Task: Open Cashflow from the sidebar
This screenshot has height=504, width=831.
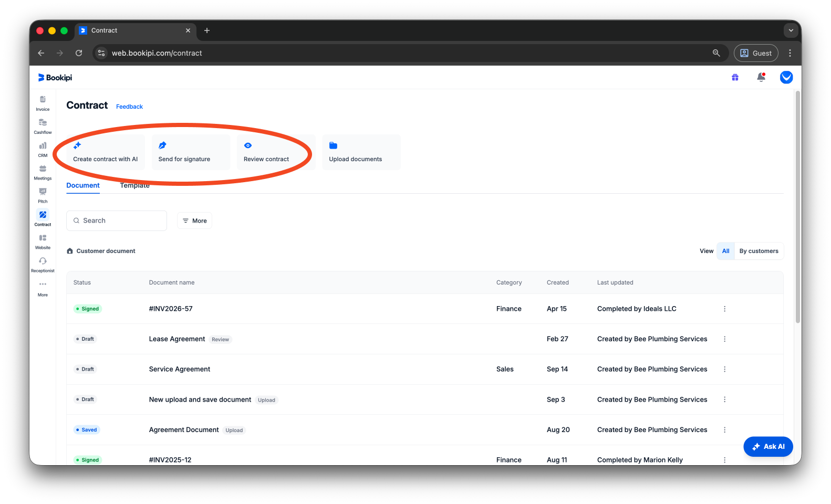Action: pos(43,127)
